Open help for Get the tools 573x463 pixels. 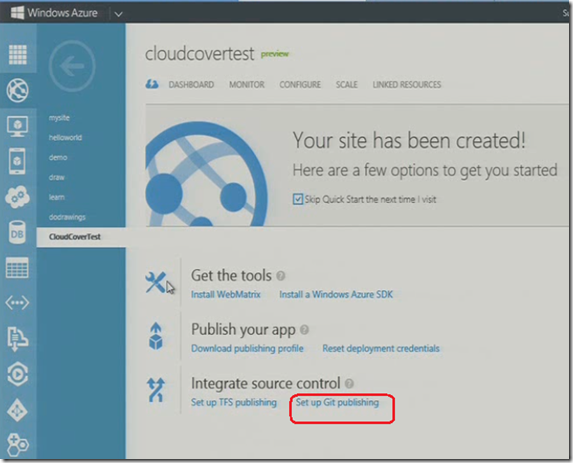coord(281,276)
